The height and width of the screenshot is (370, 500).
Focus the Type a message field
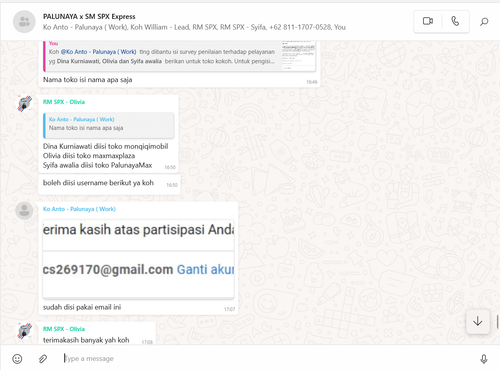[267, 359]
